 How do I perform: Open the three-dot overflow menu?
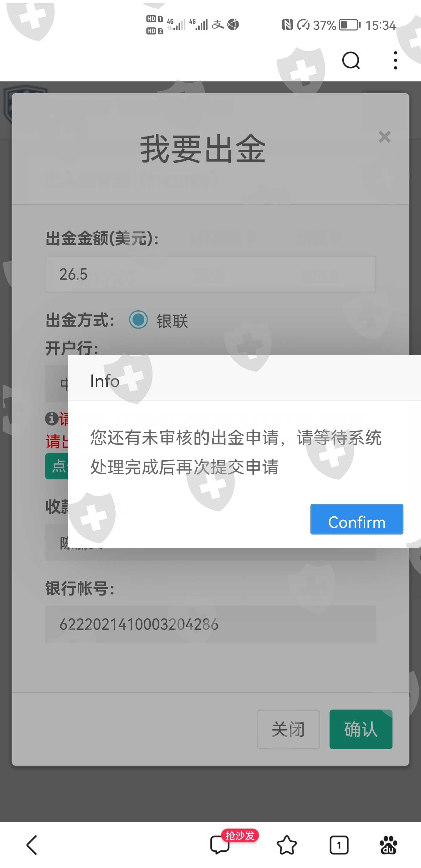pyautogui.click(x=395, y=61)
